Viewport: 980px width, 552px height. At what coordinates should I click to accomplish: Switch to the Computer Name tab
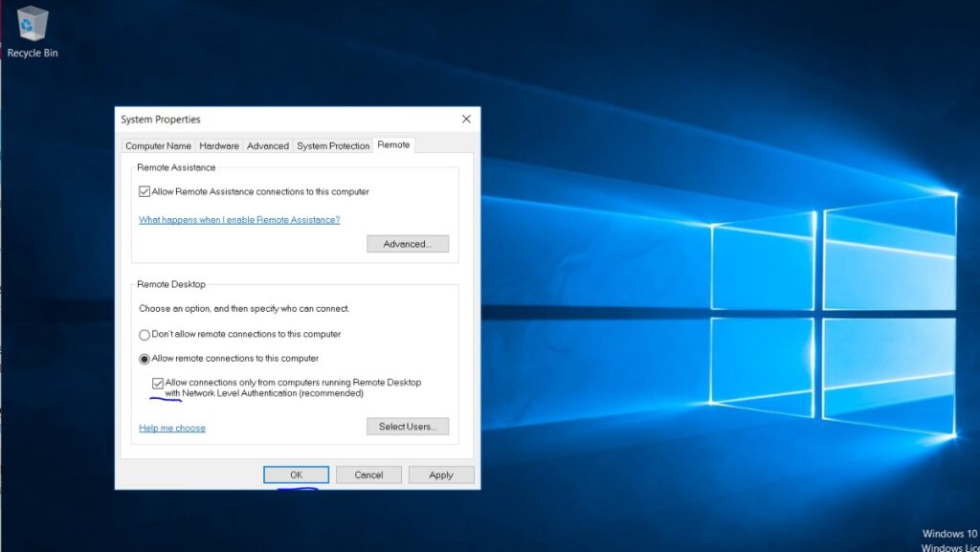pyautogui.click(x=158, y=145)
